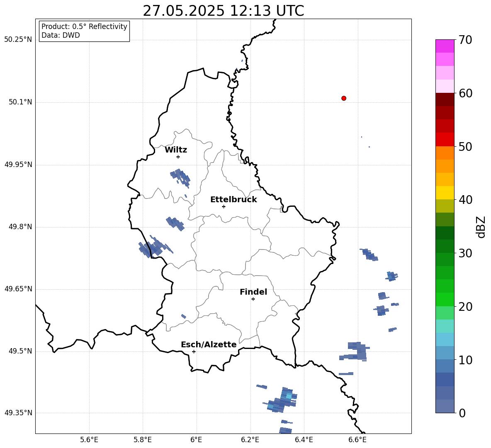The height and width of the screenshot is (448, 491).
Task: Click the radar echo southeast of Wiltz
Action: pos(180,178)
